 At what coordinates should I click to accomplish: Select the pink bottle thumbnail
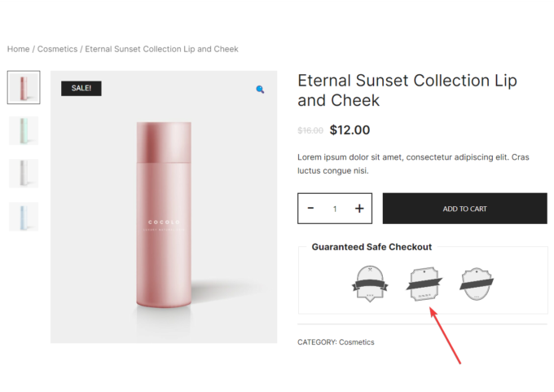tap(24, 87)
